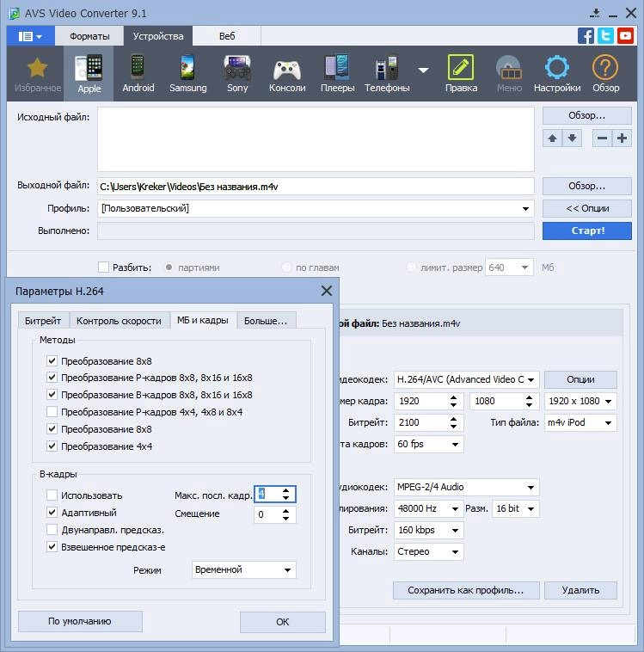The height and width of the screenshot is (652, 644).
Task: Click the output file path field
Action: 316,187
